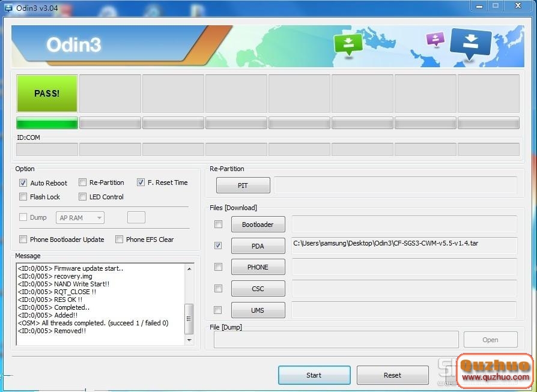
Task: Select the 'Completed..' log line
Action: click(54, 307)
